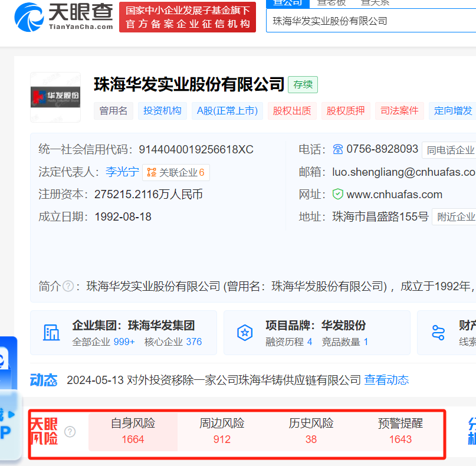Open the 周边风险 912 tab

tap(222, 431)
